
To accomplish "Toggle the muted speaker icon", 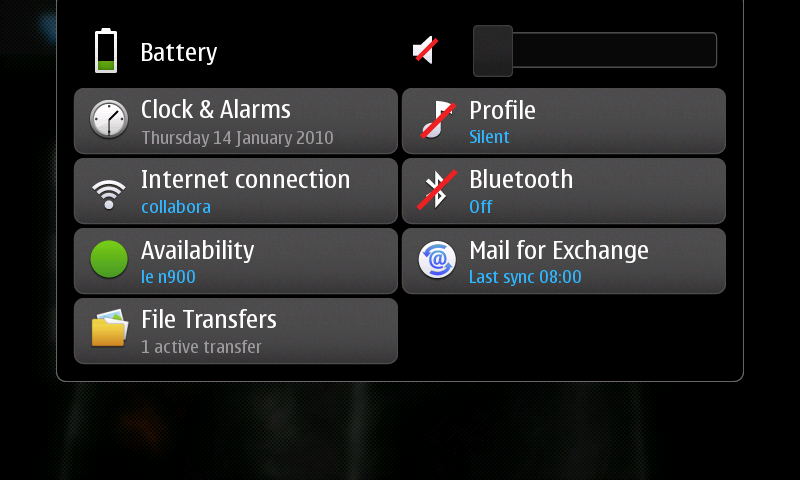I will [426, 50].
